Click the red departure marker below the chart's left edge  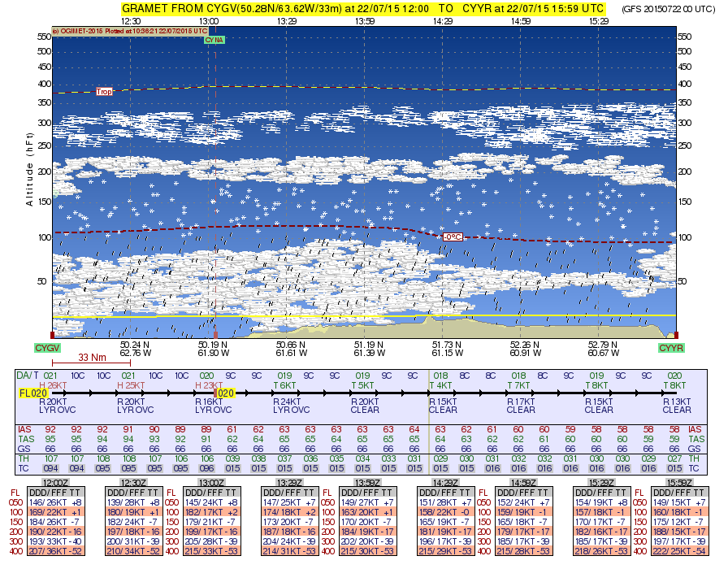[53, 335]
